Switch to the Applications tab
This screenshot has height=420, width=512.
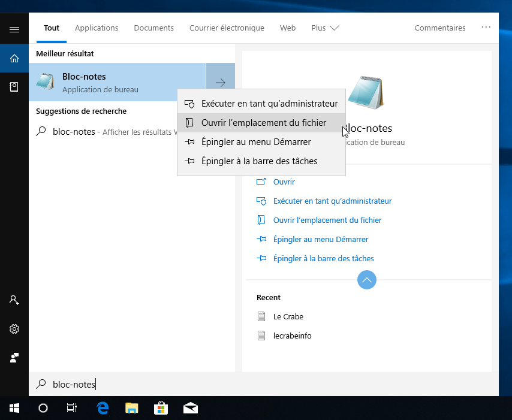click(x=97, y=28)
